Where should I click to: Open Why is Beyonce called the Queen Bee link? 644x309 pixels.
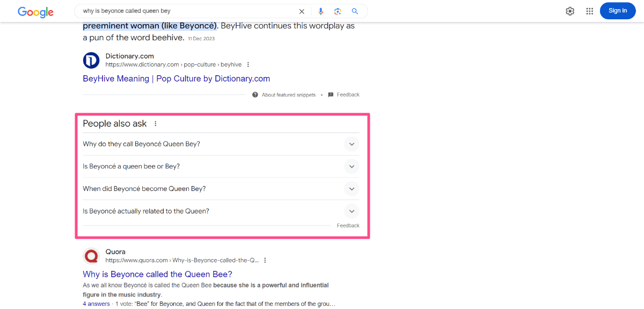coord(157,274)
